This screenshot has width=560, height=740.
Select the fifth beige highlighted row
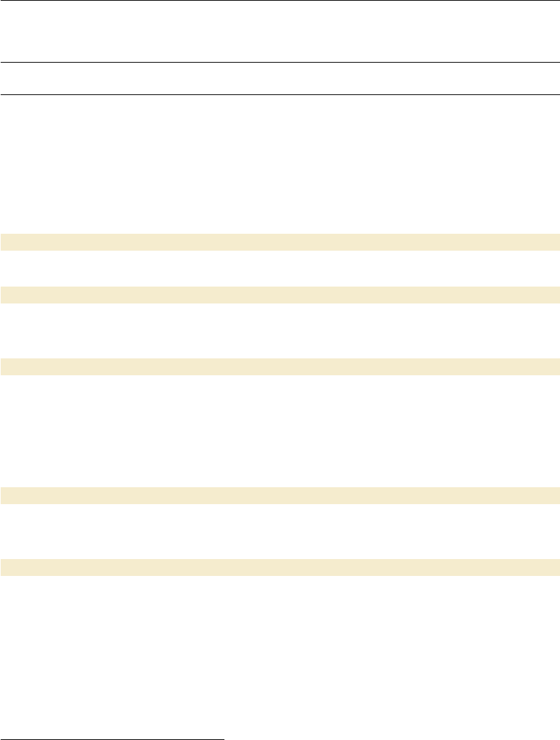coord(280,567)
